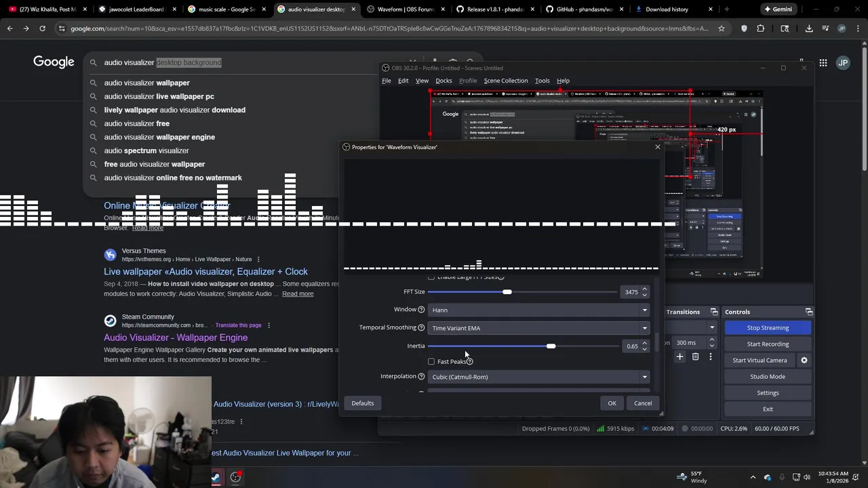Open Chrome extensions puzzle icon
This screenshot has width=868, height=488.
pos(760,28)
